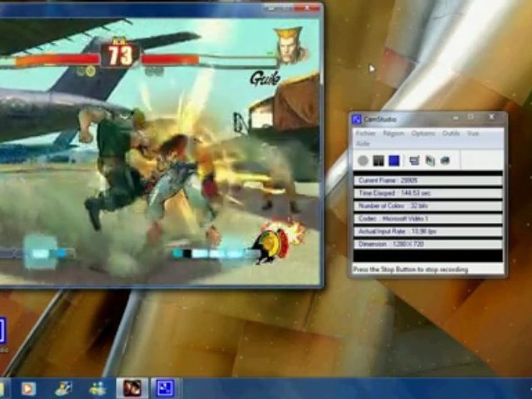Open Windows Live Messenger from the taskbar
This screenshot has height=399, width=532.
[98, 388]
